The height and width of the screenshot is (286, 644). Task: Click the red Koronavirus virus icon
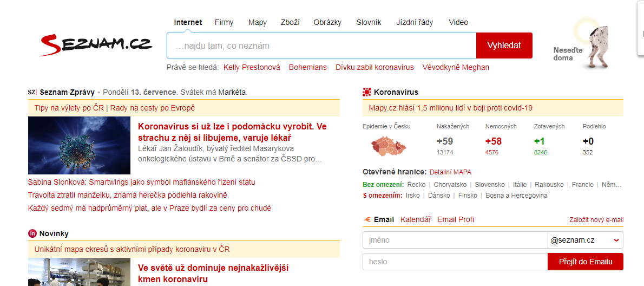click(x=367, y=92)
